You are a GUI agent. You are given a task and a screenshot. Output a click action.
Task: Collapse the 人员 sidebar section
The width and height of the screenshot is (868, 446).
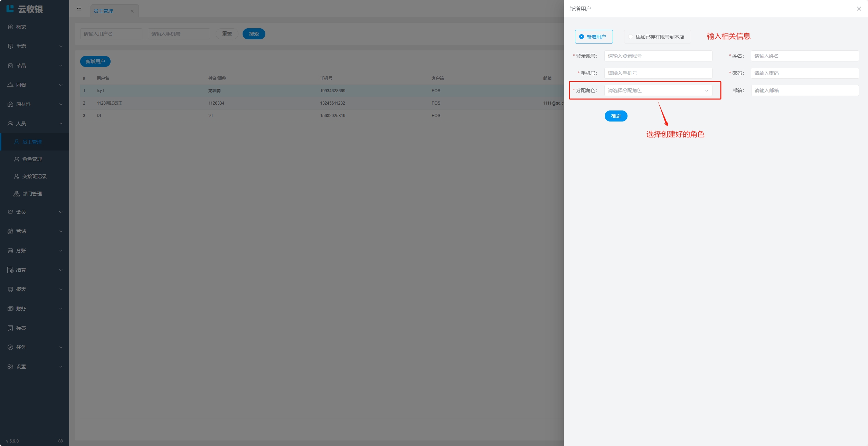[35, 124]
